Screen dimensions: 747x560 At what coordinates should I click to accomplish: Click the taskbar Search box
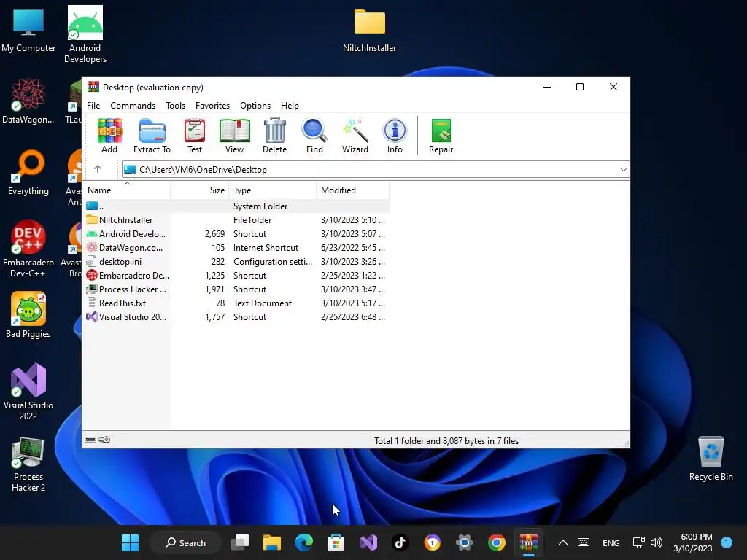185,542
